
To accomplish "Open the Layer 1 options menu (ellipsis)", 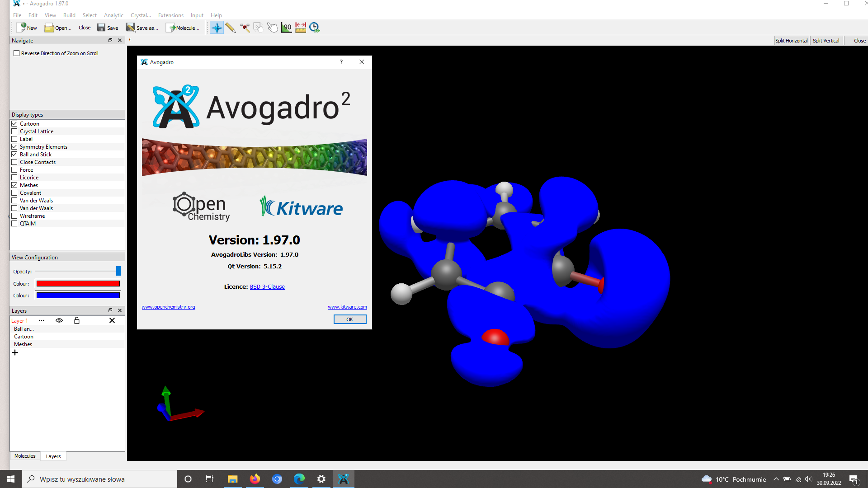I will 42,320.
